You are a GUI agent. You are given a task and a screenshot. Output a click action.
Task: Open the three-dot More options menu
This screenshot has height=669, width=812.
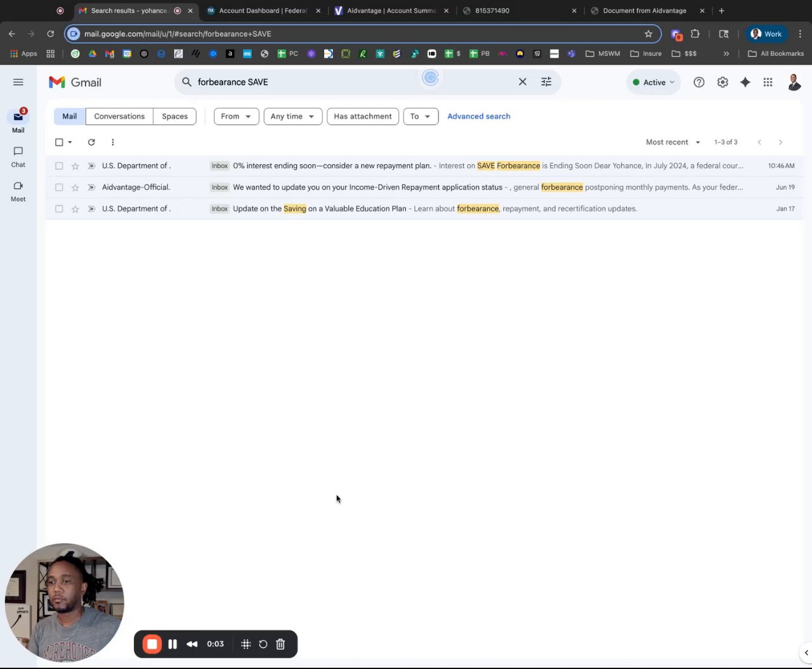click(112, 142)
